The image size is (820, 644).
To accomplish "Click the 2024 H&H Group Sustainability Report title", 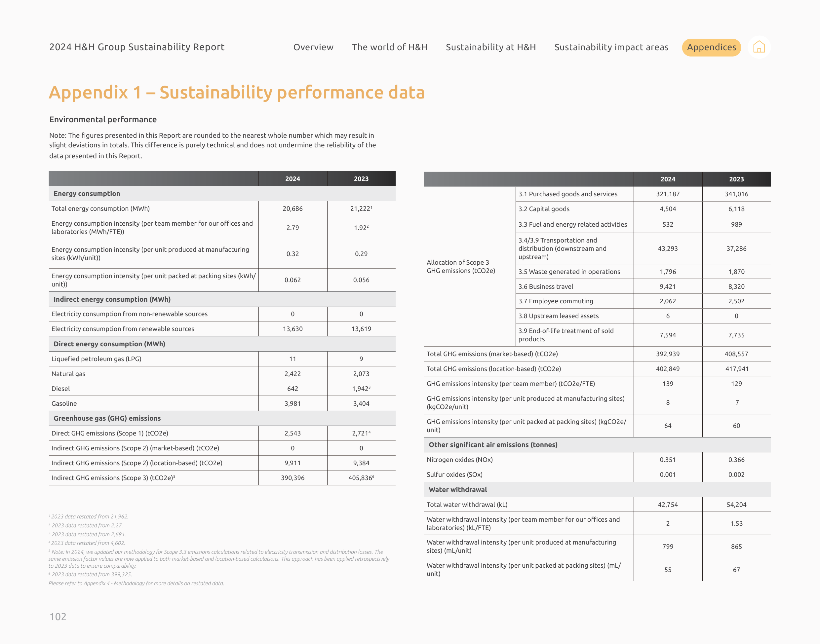I will click(x=137, y=47).
